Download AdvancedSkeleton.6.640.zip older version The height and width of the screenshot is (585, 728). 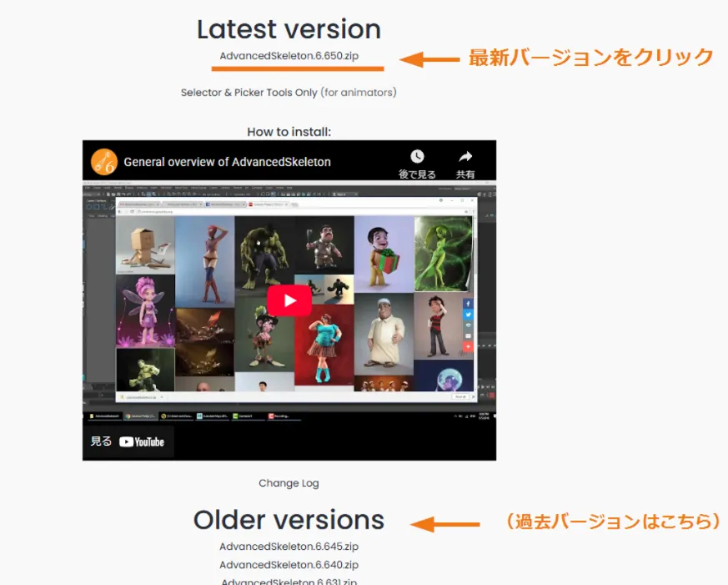click(289, 565)
